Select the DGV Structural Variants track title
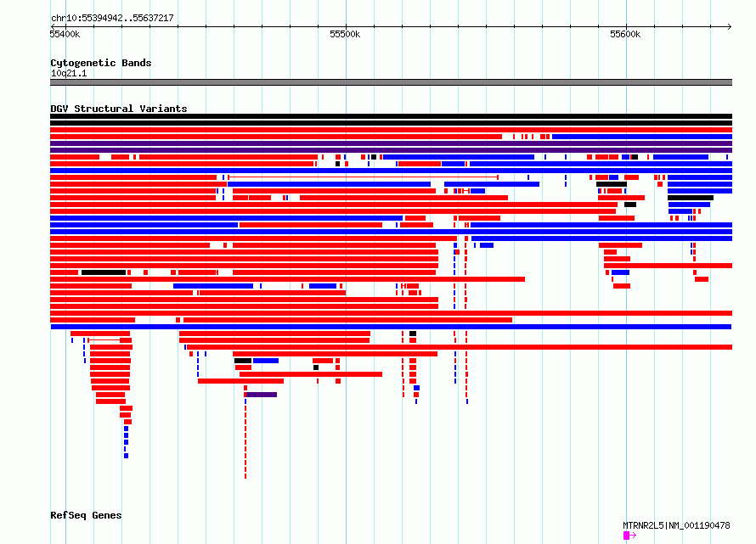The image size is (756, 544). point(119,109)
